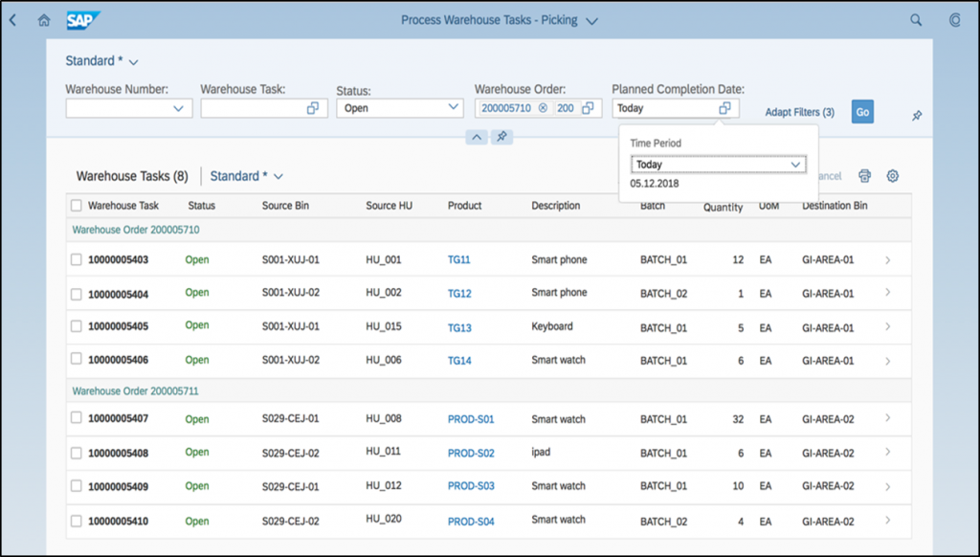Expand the Warehouse Number dropdown
This screenshot has width=980, height=557.
coord(178,109)
